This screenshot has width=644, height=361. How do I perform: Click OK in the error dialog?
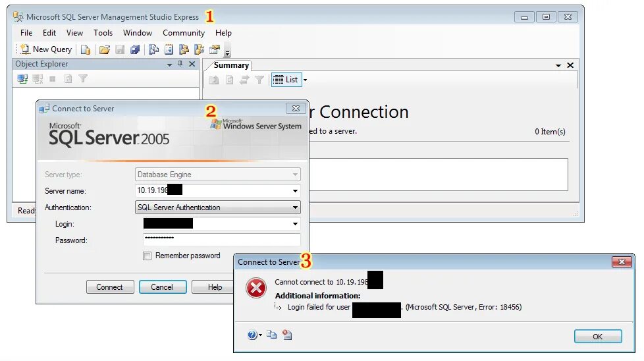[598, 337]
